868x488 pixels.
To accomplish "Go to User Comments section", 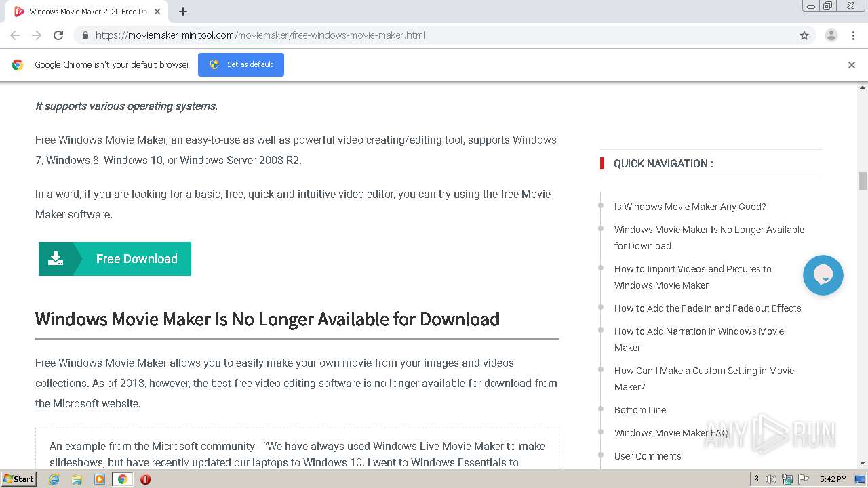I will pos(648,456).
